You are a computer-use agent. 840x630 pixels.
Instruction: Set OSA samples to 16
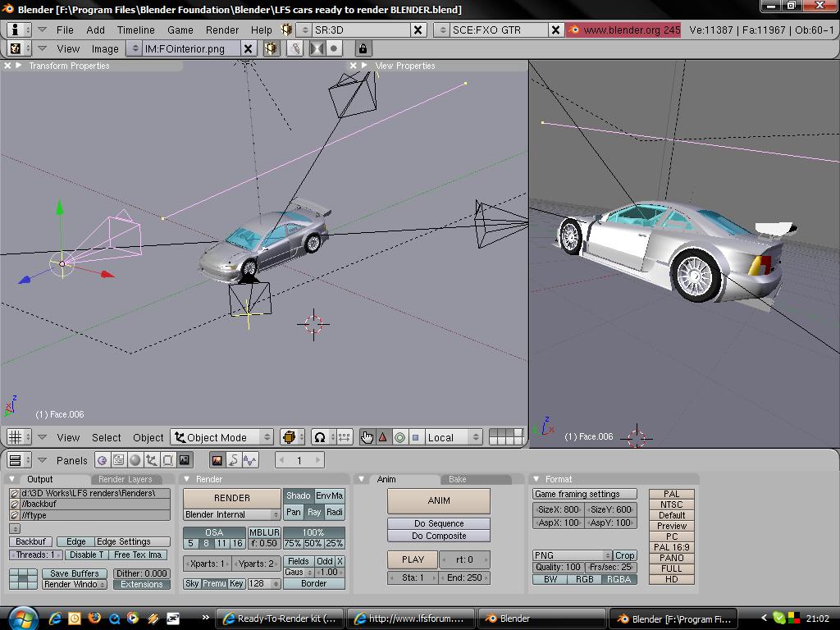point(237,543)
